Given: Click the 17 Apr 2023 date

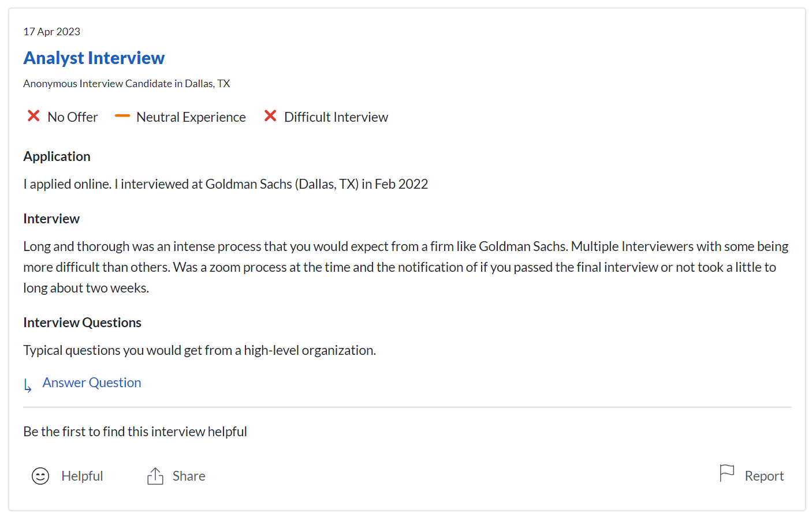Looking at the screenshot, I should (51, 32).
